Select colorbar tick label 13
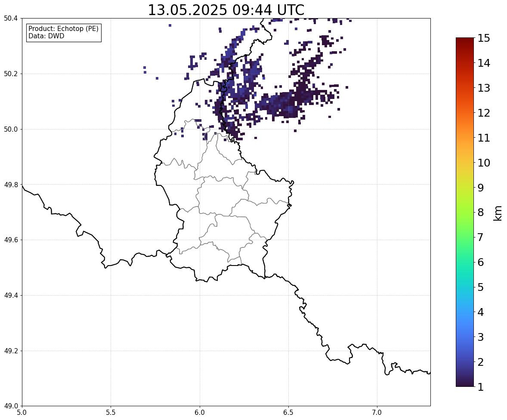Image resolution: width=507 pixels, height=420 pixels. coord(484,88)
